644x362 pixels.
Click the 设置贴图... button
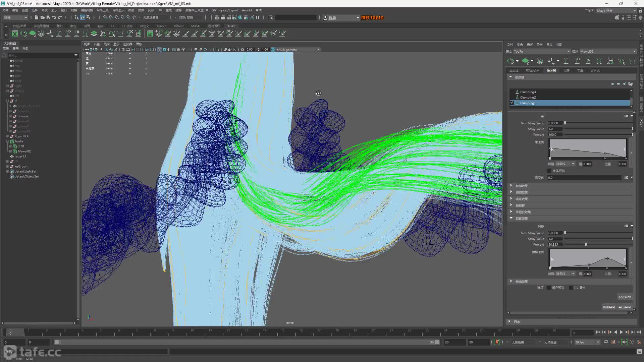(625, 297)
